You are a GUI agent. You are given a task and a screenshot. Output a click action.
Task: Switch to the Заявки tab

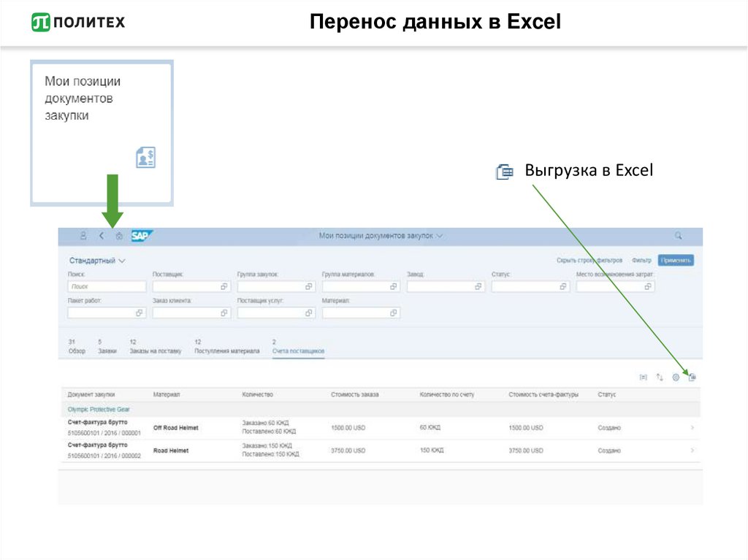[x=107, y=346]
